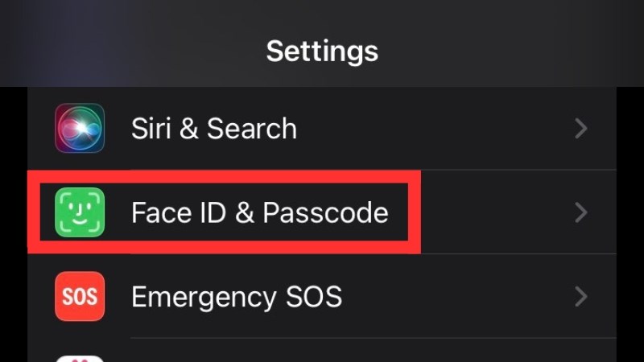Open the Siri & Search settings label
Screen dimensions: 644x362
tap(213, 129)
